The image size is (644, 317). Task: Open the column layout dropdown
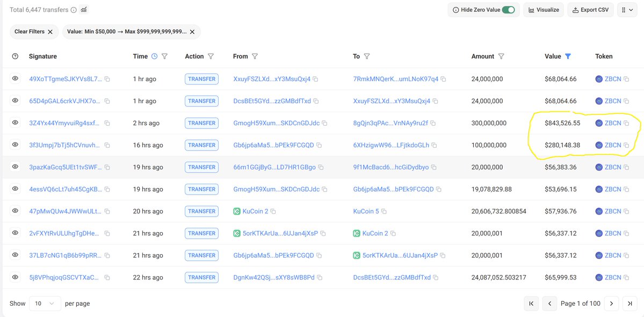click(627, 10)
